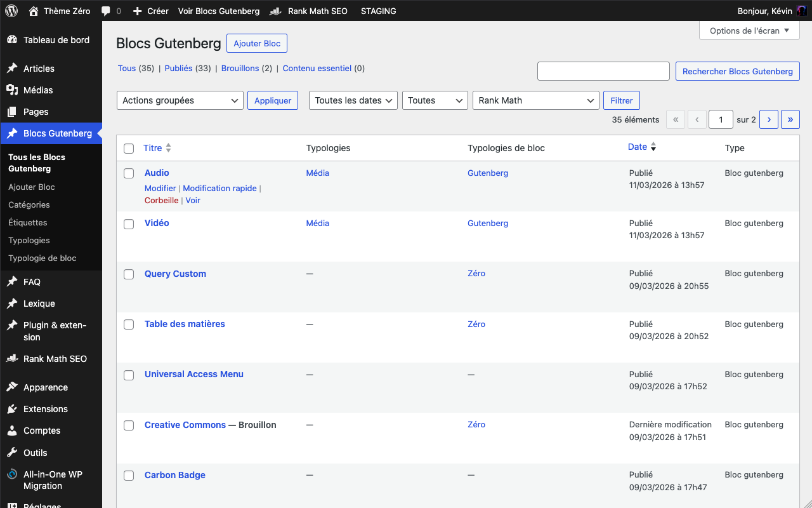Open the Toutes category dropdown
Screen dimensions: 812x508
click(x=435, y=100)
